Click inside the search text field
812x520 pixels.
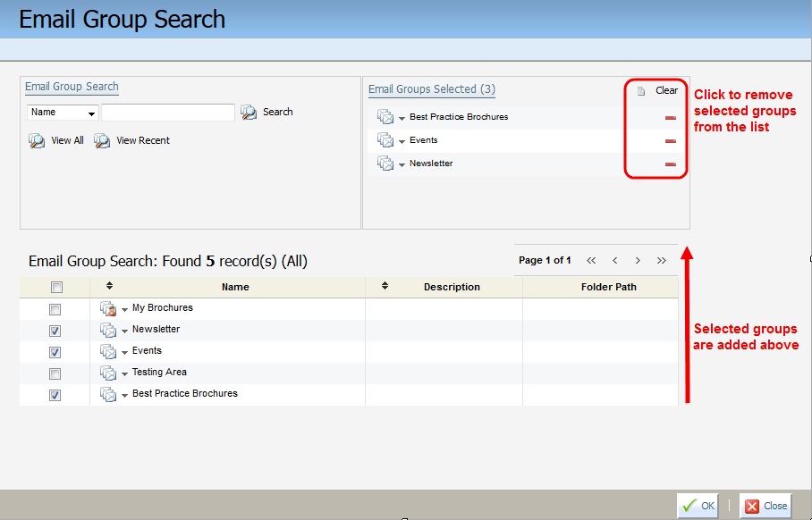[167, 111]
